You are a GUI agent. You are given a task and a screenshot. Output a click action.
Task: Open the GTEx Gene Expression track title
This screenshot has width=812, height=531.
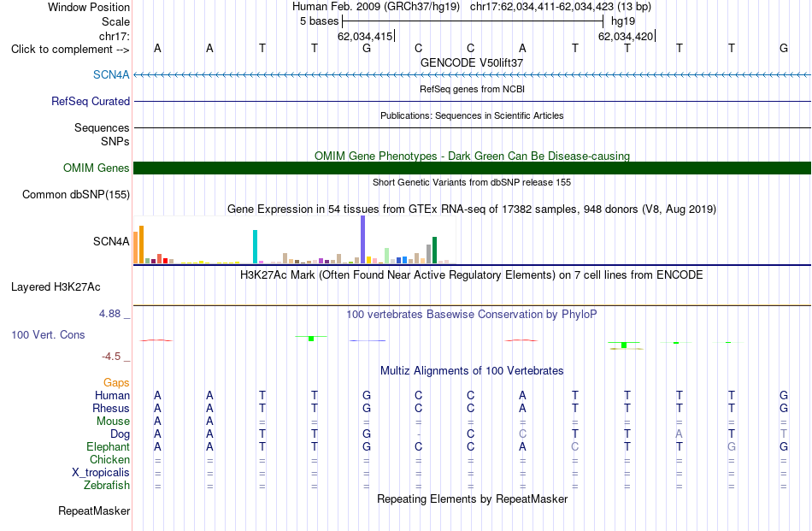click(472, 209)
